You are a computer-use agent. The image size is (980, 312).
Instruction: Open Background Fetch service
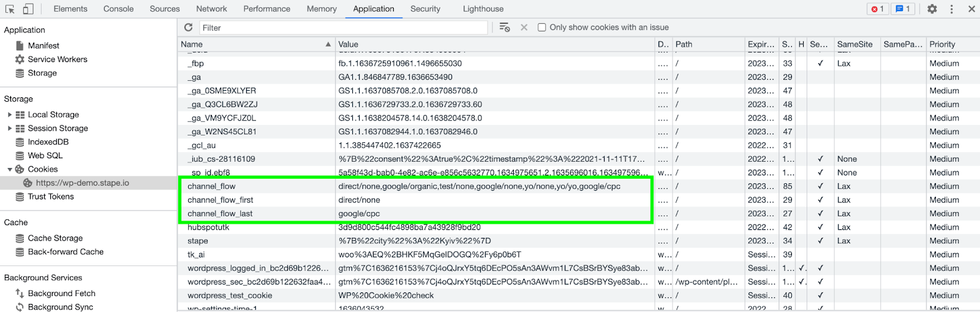(x=61, y=293)
